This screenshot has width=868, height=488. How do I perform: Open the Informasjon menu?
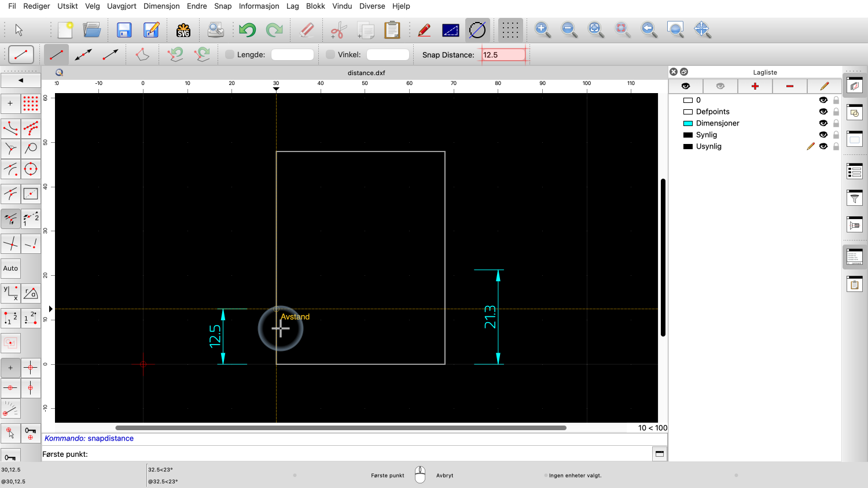(259, 6)
